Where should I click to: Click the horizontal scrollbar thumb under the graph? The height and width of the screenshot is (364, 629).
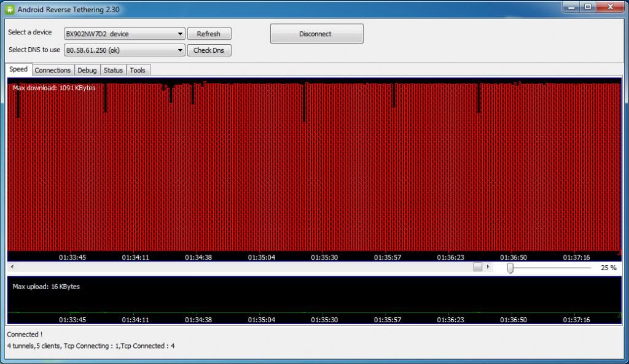pos(477,267)
